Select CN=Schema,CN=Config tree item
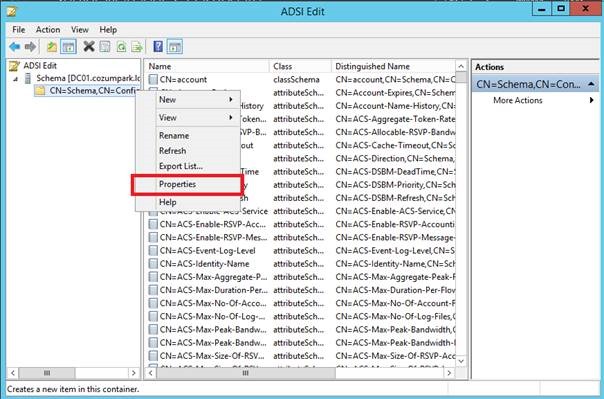Viewport: 604px width, 399px height. (x=94, y=91)
